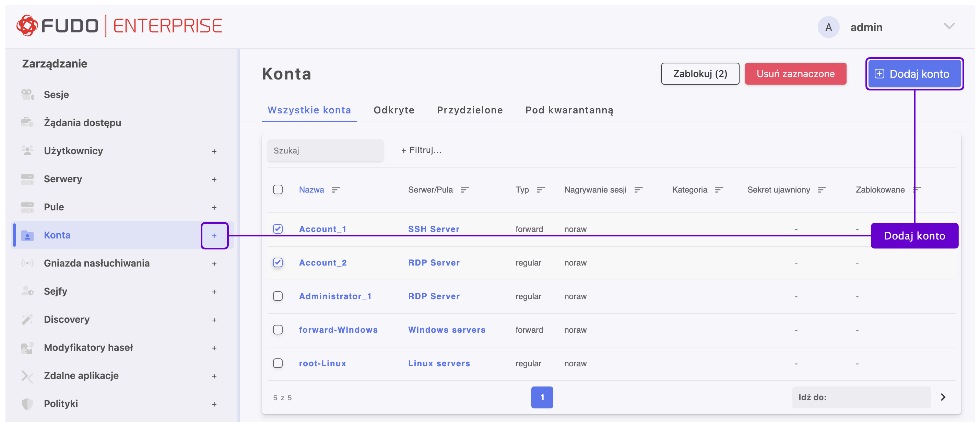980x430 pixels.
Task: Open the Administrator_1 account link
Action: tap(335, 296)
